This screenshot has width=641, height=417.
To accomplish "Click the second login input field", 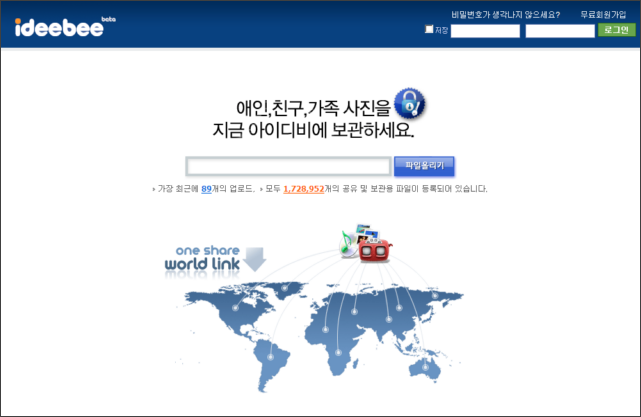I will 560,31.
